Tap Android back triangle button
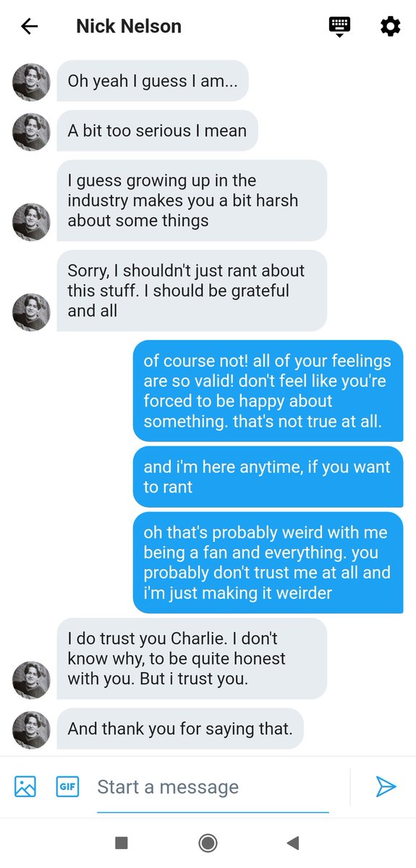This screenshot has height=868, width=416. point(292,843)
